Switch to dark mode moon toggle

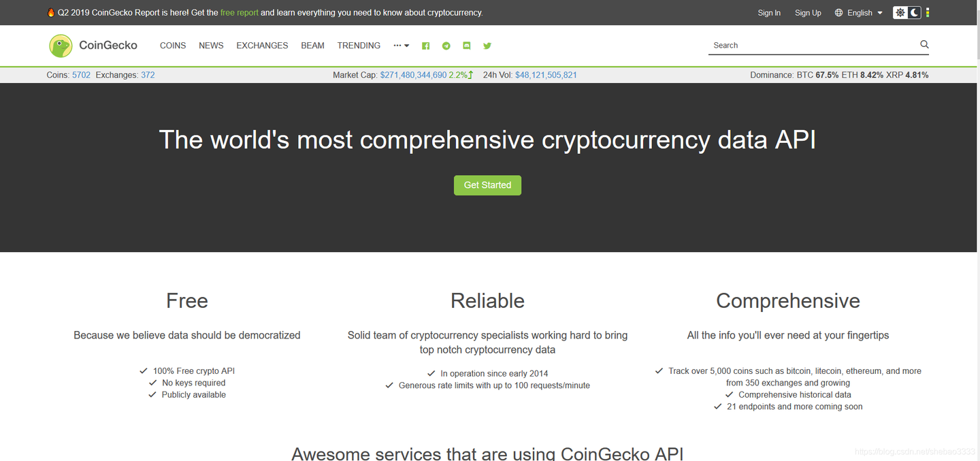click(x=915, y=12)
